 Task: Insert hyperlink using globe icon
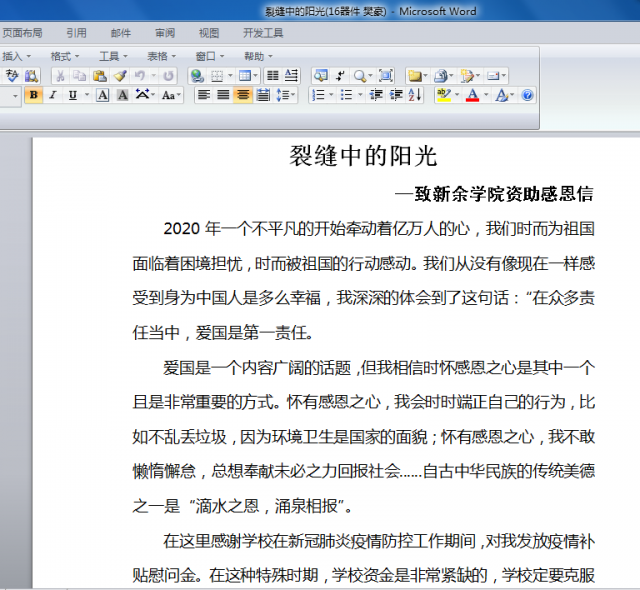[x=197, y=76]
